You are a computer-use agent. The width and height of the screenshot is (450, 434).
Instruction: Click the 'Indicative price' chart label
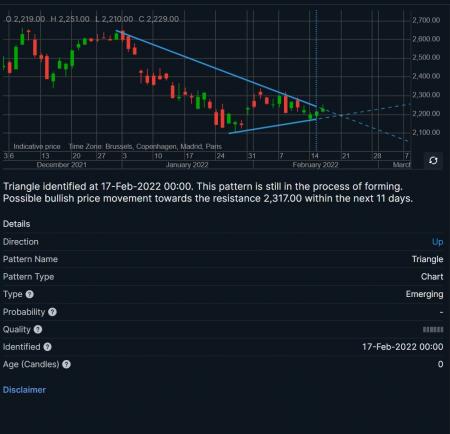[37, 147]
